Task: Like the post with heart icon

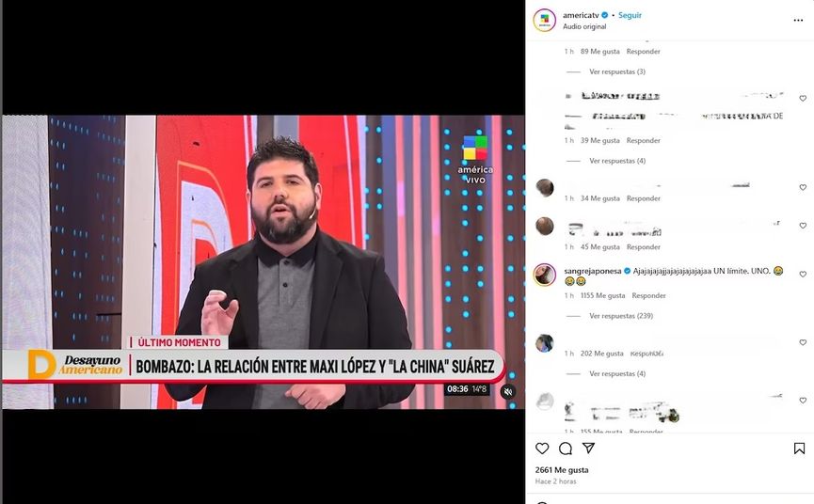Action: [x=542, y=449]
